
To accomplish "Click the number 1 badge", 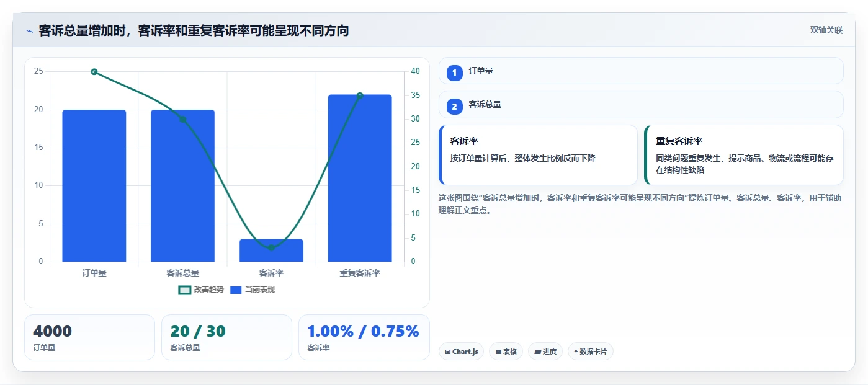I will click(x=454, y=73).
